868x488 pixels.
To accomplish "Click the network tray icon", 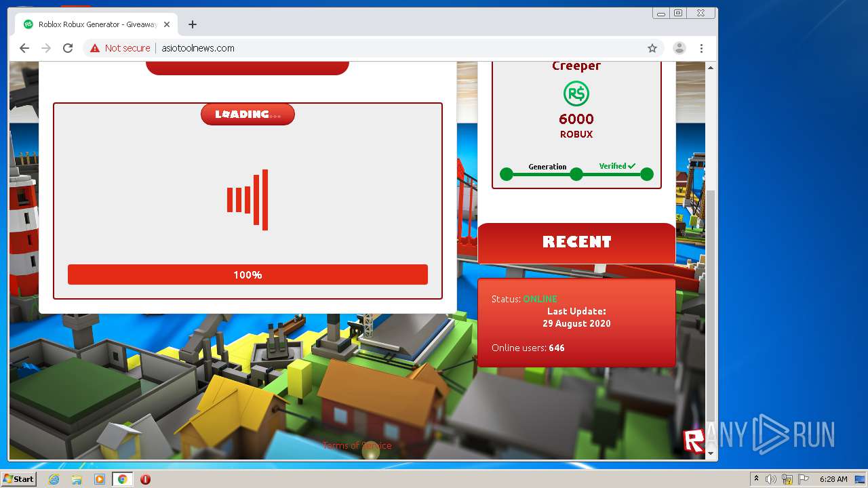I will [x=787, y=479].
